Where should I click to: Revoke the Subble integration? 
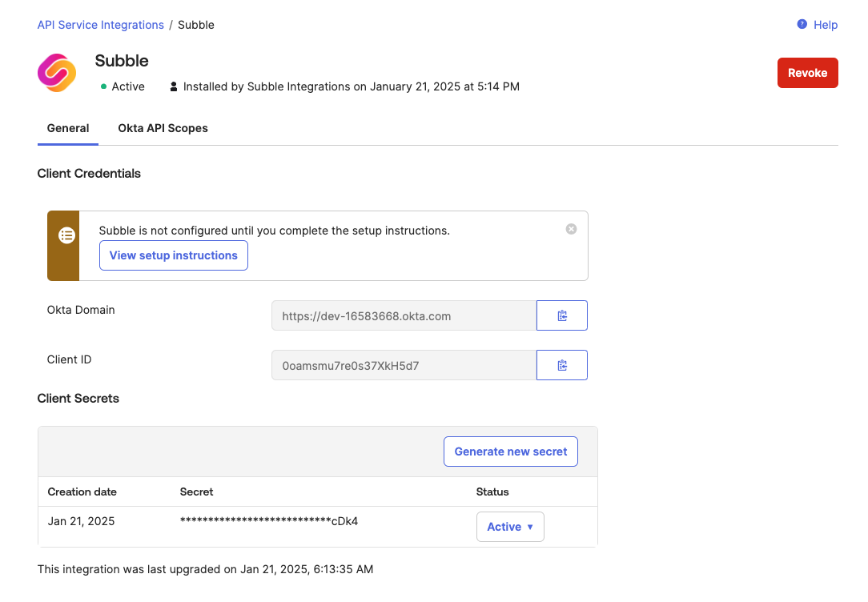[808, 73]
